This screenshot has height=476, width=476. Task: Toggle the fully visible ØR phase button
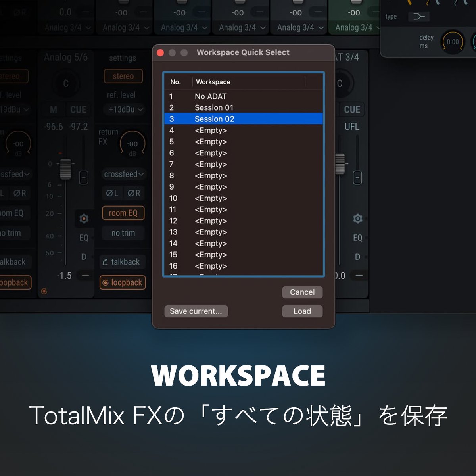[x=134, y=193]
